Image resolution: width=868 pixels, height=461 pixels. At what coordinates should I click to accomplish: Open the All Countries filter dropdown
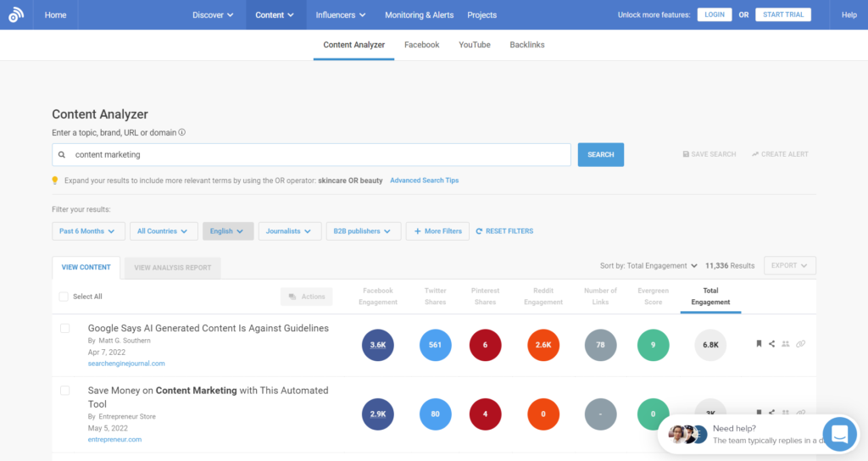[164, 231]
